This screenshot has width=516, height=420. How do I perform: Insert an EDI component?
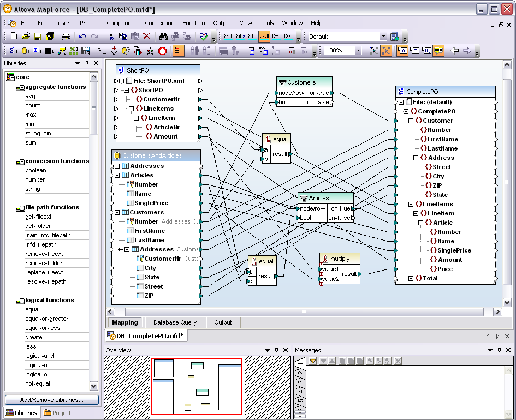pos(37,51)
